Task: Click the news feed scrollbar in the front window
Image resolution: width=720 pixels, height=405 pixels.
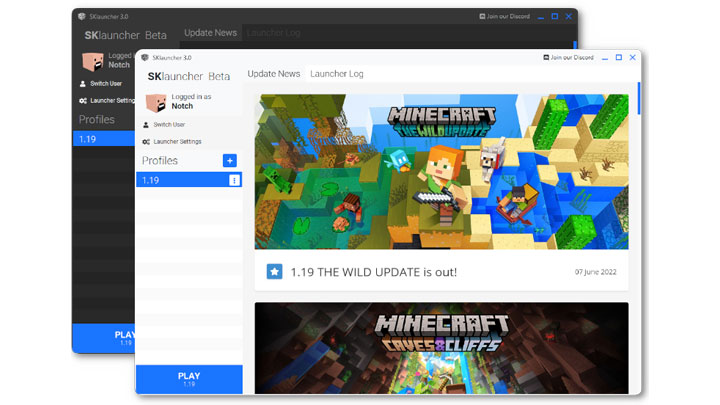Action: click(x=638, y=99)
